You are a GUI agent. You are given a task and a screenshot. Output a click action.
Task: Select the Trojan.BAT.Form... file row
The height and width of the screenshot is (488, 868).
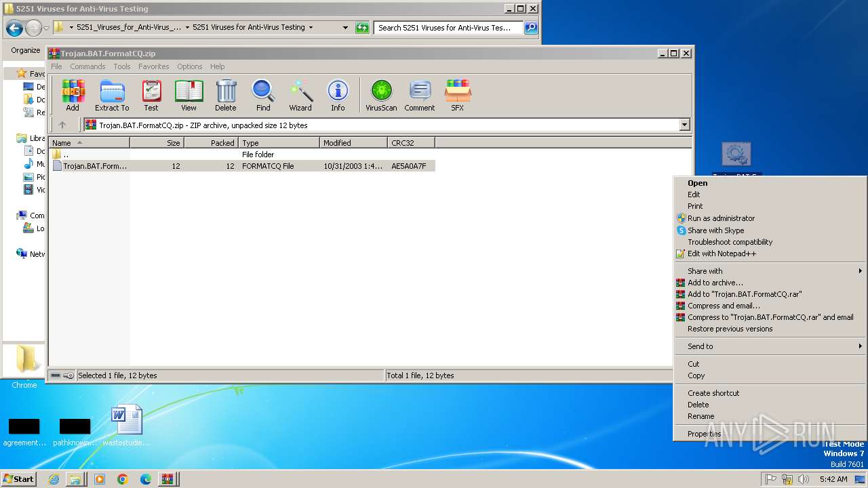coord(242,166)
